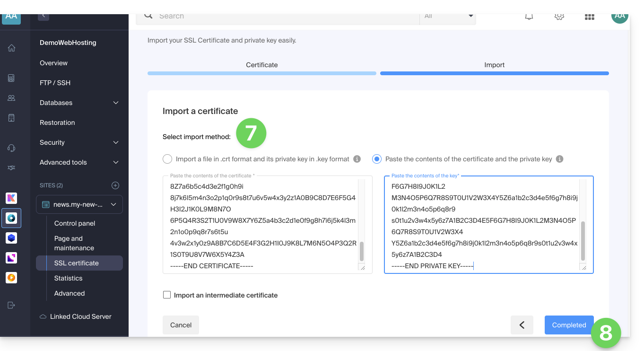The image size is (644, 351).
Task: Open the settings gear icon
Action: click(x=559, y=17)
